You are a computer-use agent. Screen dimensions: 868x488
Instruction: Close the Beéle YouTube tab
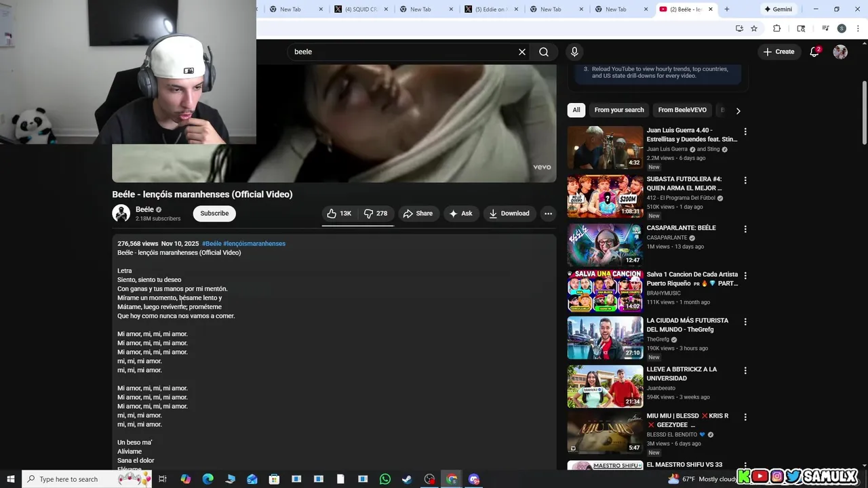pos(711,9)
